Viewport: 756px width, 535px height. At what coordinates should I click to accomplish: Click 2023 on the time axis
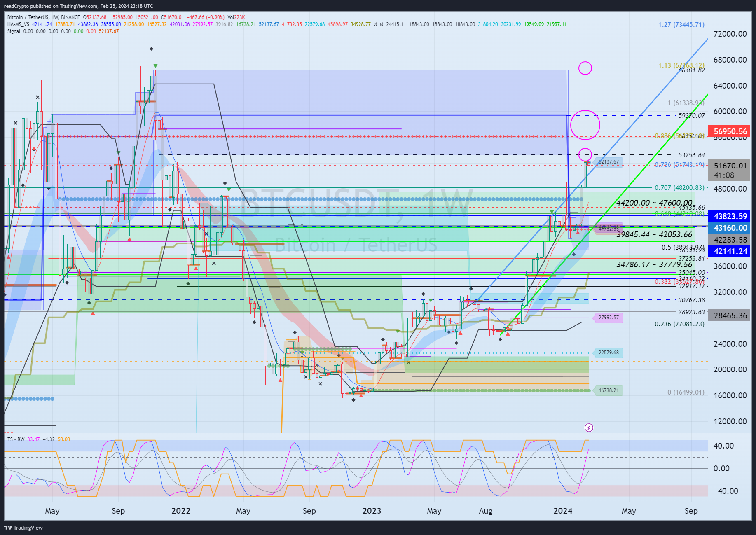[x=372, y=511]
